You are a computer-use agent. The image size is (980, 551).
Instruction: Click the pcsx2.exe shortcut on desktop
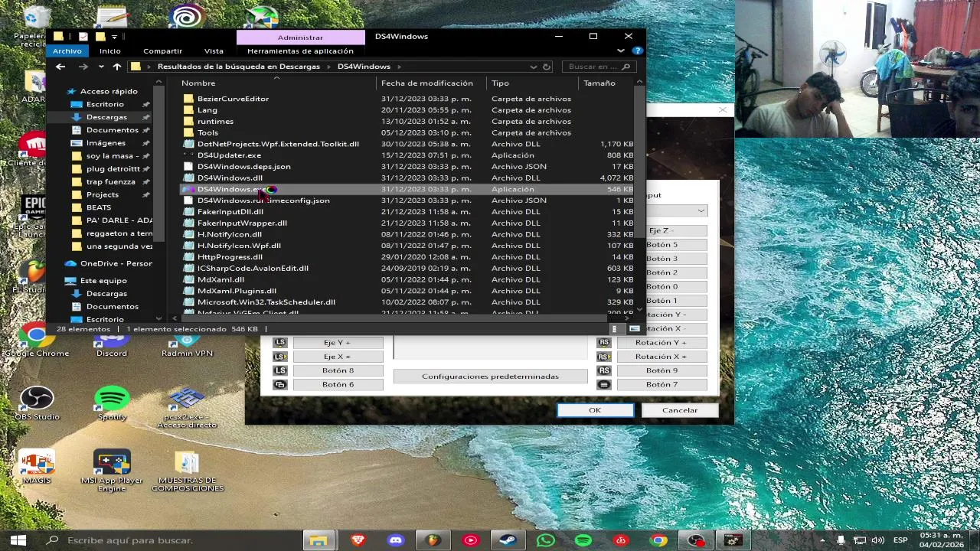(x=187, y=408)
